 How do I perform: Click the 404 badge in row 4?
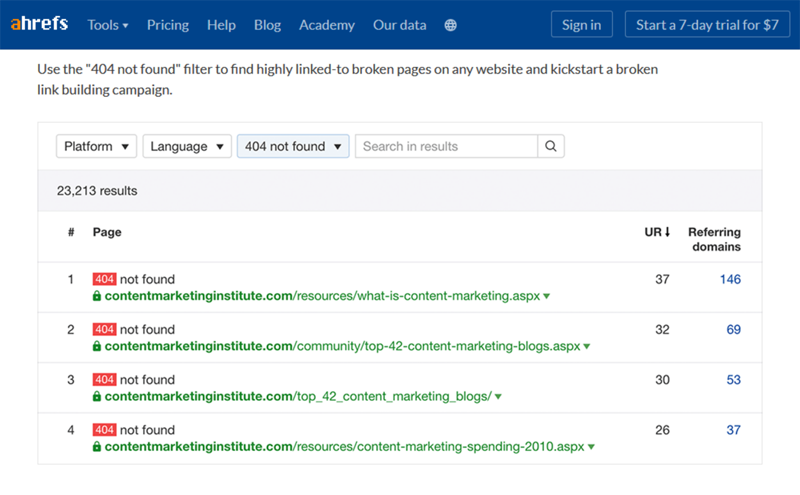[104, 430]
